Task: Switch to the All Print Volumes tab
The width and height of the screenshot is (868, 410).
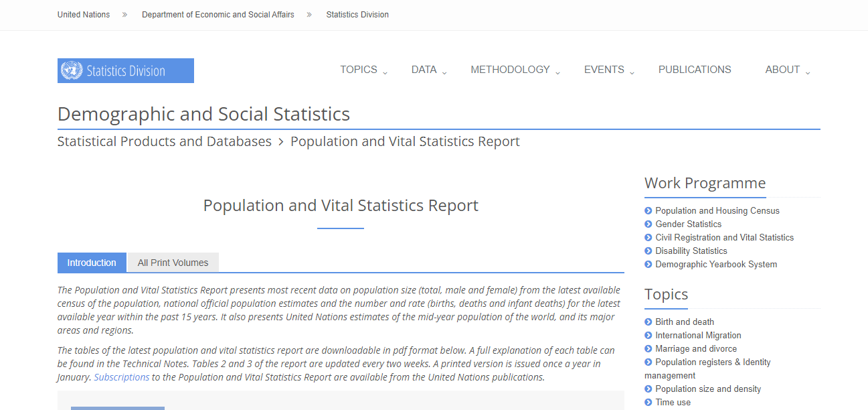Action: (x=173, y=263)
